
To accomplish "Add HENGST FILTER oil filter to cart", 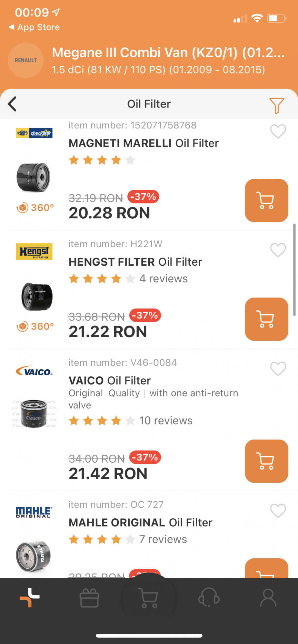I will pyautogui.click(x=266, y=319).
